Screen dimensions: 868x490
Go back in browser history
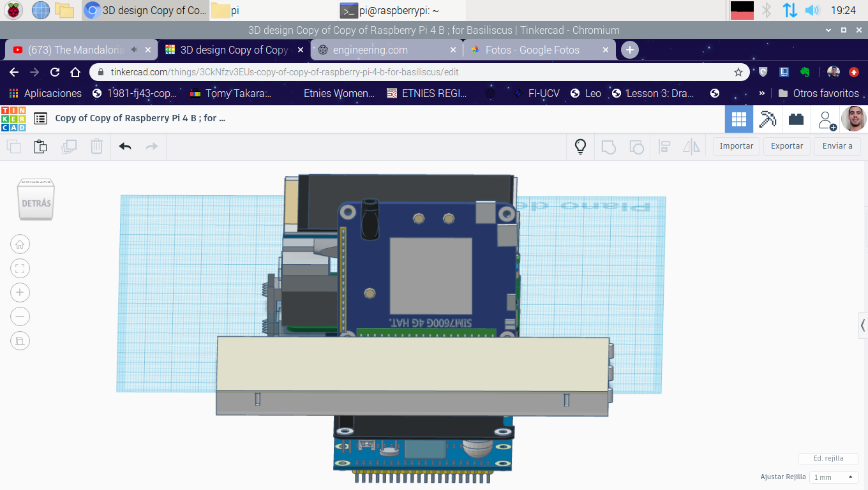tap(14, 72)
